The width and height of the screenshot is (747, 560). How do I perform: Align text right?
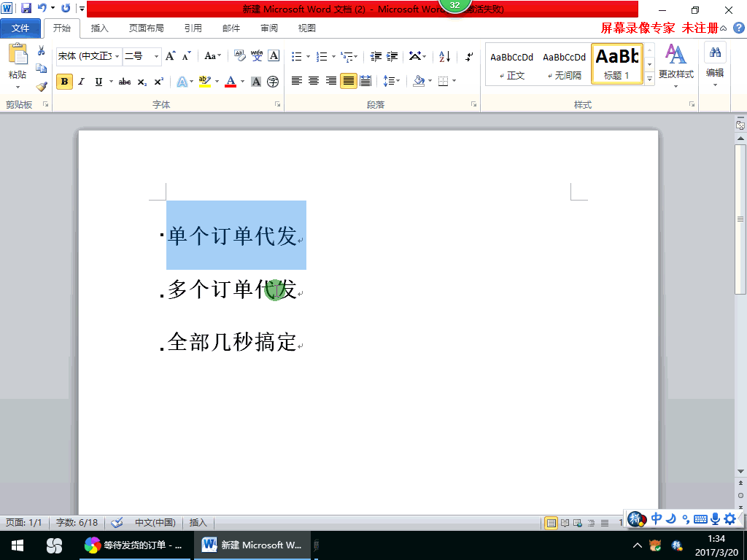(331, 82)
